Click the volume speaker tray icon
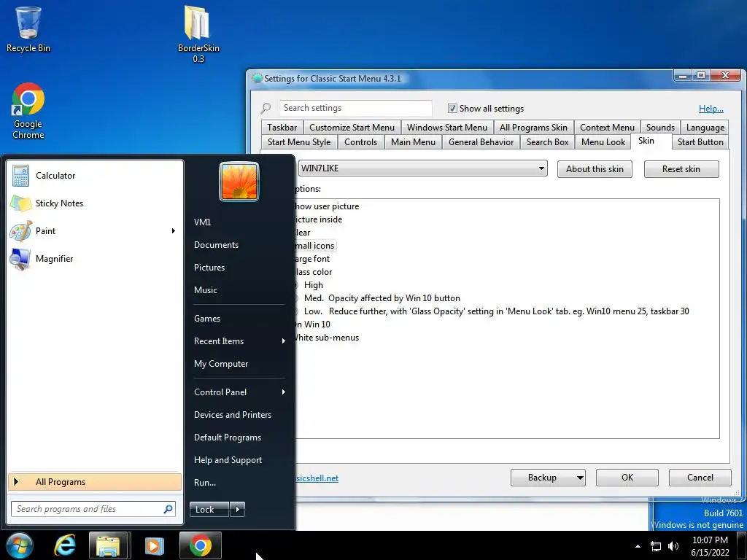This screenshot has height=560, width=747. (x=673, y=546)
